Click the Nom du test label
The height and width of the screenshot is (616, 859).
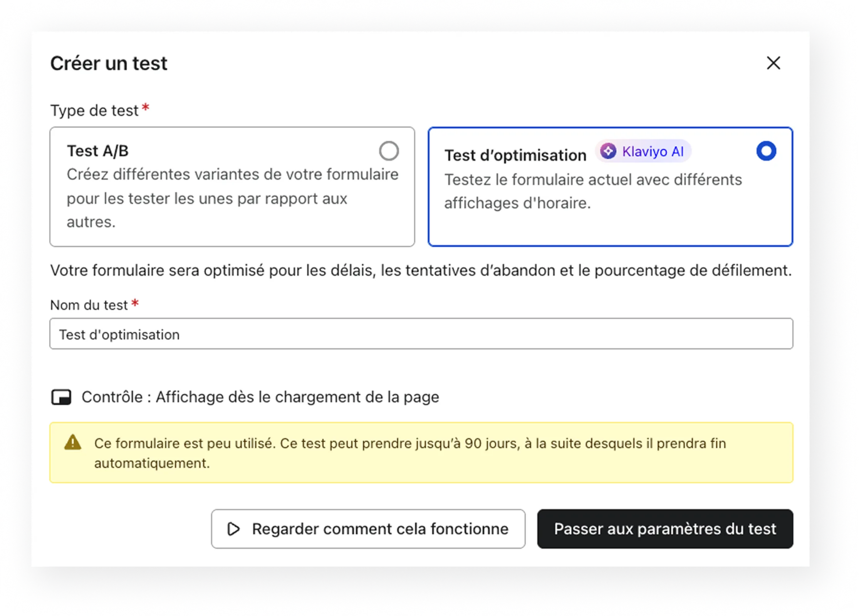point(89,305)
